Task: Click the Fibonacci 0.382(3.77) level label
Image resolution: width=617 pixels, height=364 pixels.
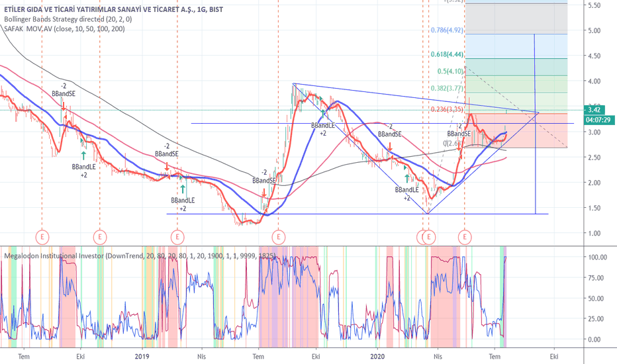Action: tap(447, 88)
